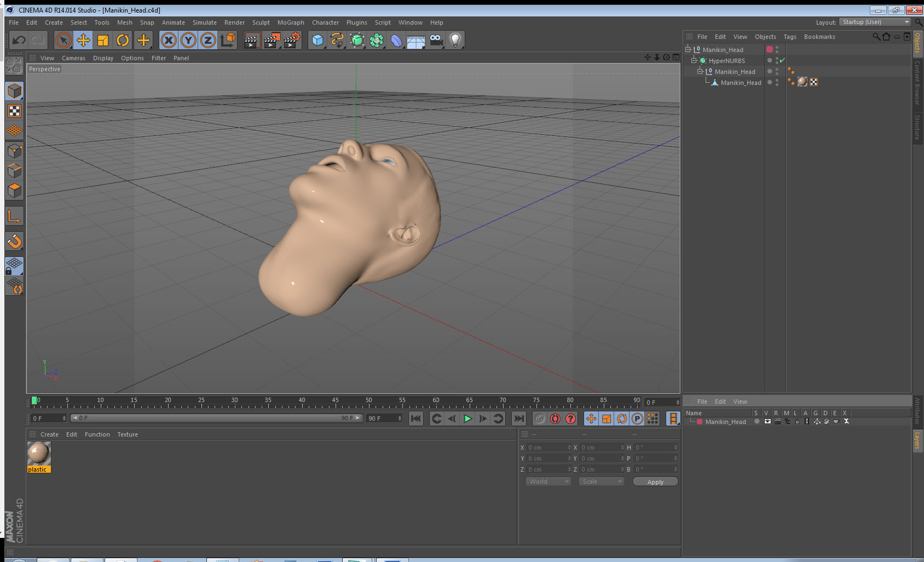Toggle Y axis lock

188,40
